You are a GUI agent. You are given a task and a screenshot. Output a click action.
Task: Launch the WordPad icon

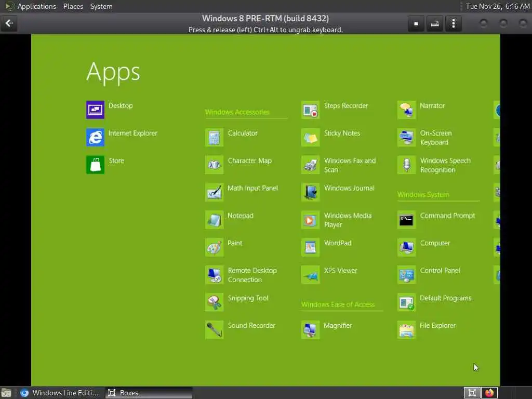(x=310, y=247)
